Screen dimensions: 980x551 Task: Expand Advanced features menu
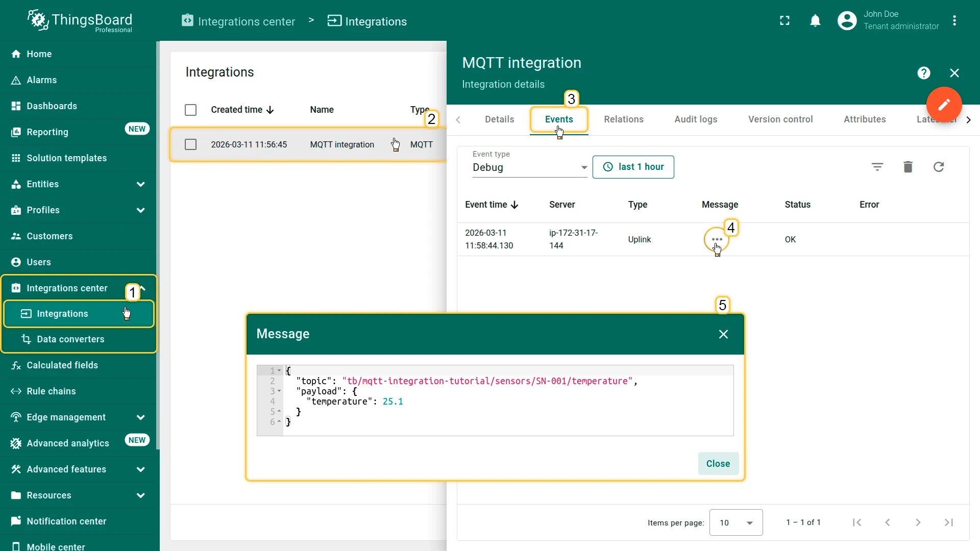(x=141, y=469)
